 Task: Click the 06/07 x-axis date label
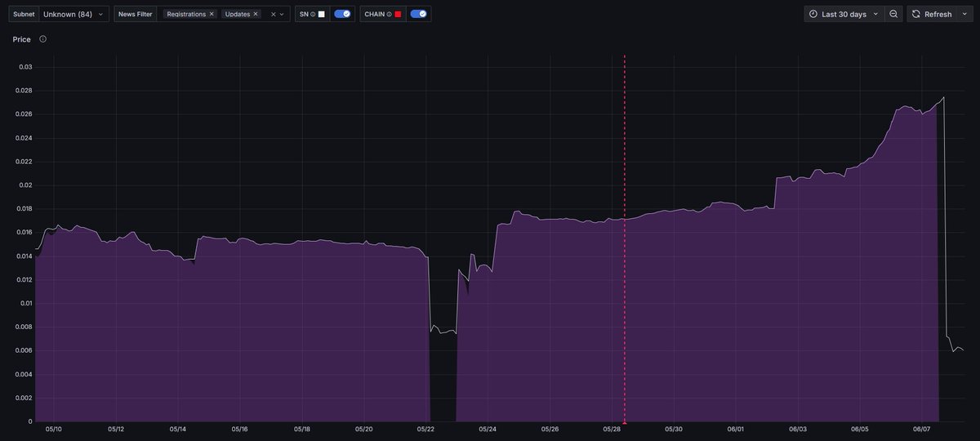922,429
